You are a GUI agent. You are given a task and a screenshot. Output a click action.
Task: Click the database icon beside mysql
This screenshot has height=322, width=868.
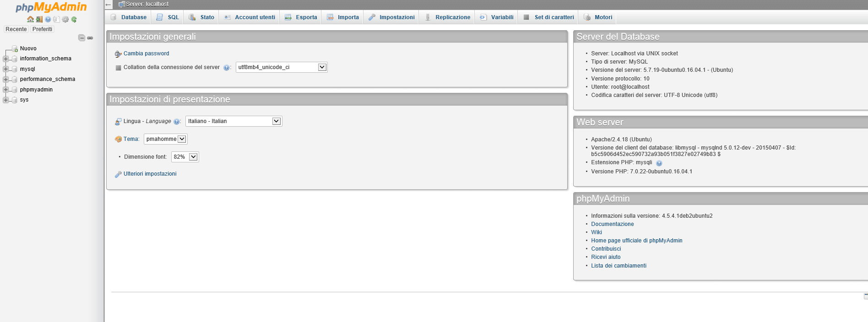pos(14,69)
